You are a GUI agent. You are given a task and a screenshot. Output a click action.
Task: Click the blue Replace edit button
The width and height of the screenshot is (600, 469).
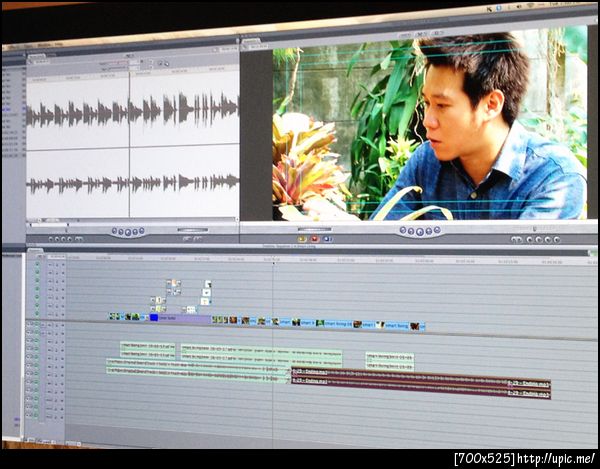(327, 239)
